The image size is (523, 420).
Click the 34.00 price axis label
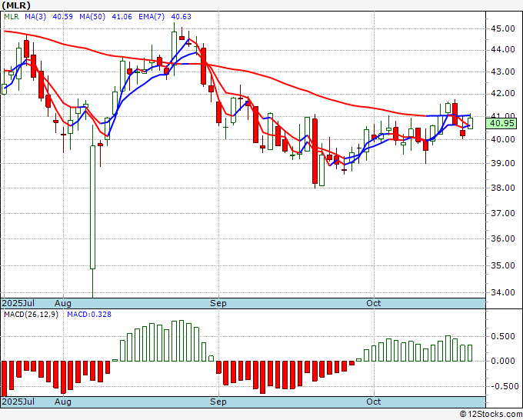503,292
